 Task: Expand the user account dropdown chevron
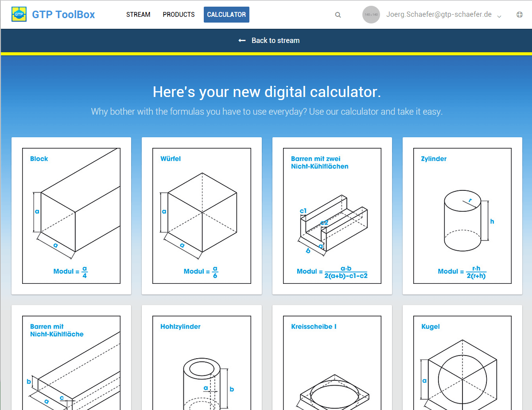499,16
